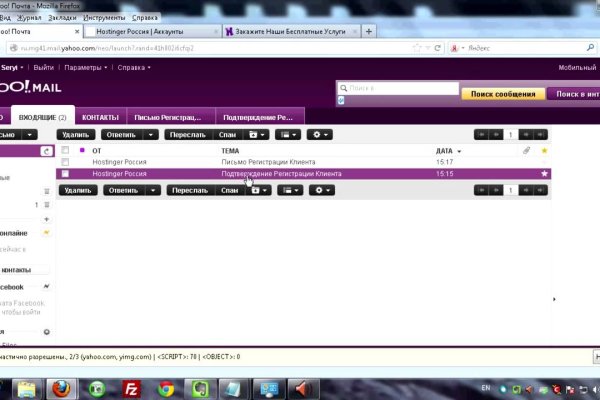Switch to 'Закажите Наши Бесплатные Услуги' browser tab
Image resolution: width=600 pixels, height=400 pixels.
point(290,31)
